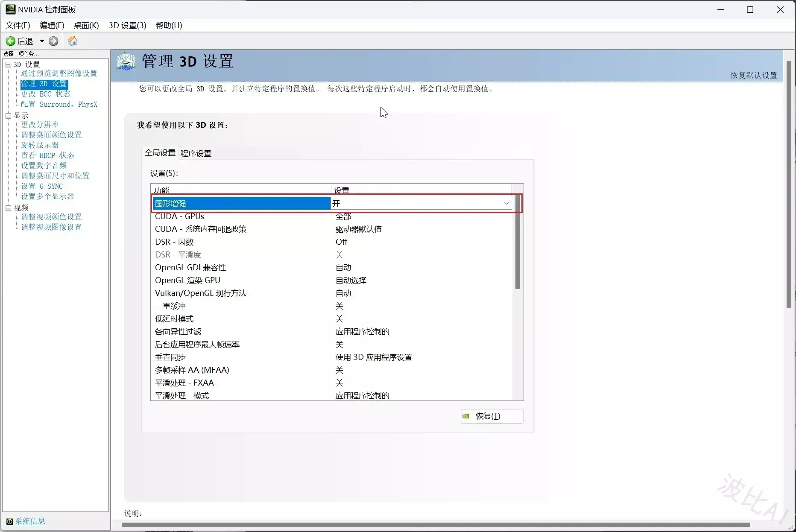Viewport: 796px width, 532px height.
Task: Select 旋转显示器 in tree
Action: coord(40,145)
